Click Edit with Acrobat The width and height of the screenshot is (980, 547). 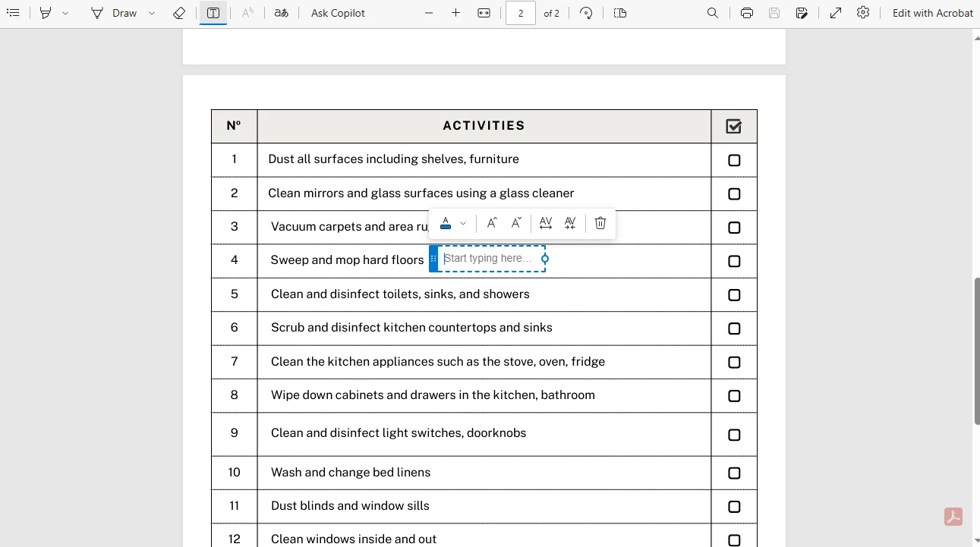[932, 13]
